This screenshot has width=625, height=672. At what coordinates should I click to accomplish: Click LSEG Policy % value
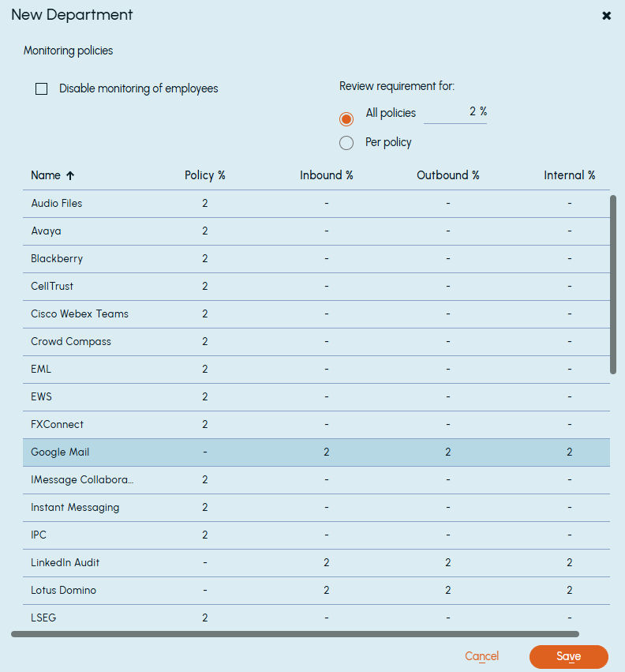pyautogui.click(x=204, y=618)
